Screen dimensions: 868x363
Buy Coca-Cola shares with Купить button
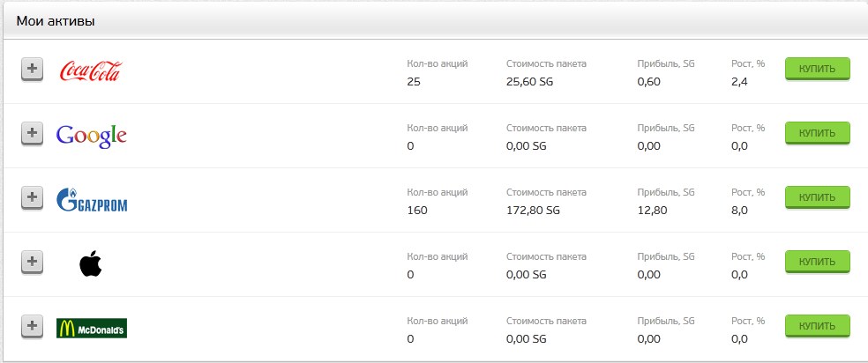(x=817, y=69)
